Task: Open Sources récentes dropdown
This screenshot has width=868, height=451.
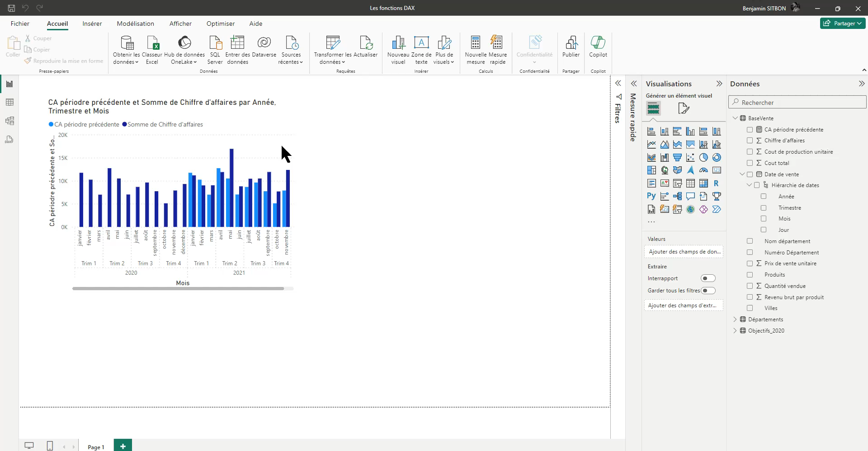Action: [291, 59]
